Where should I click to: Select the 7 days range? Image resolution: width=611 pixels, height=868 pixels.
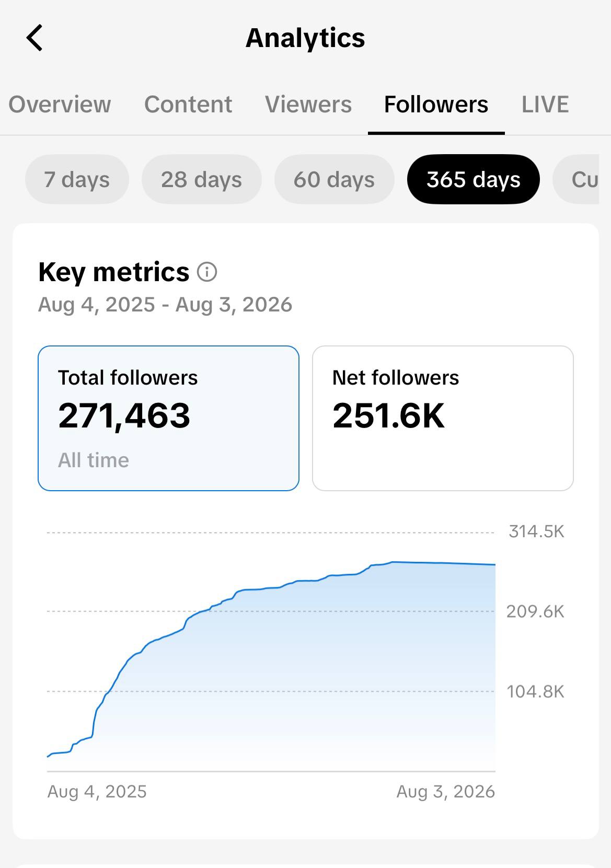[77, 179]
